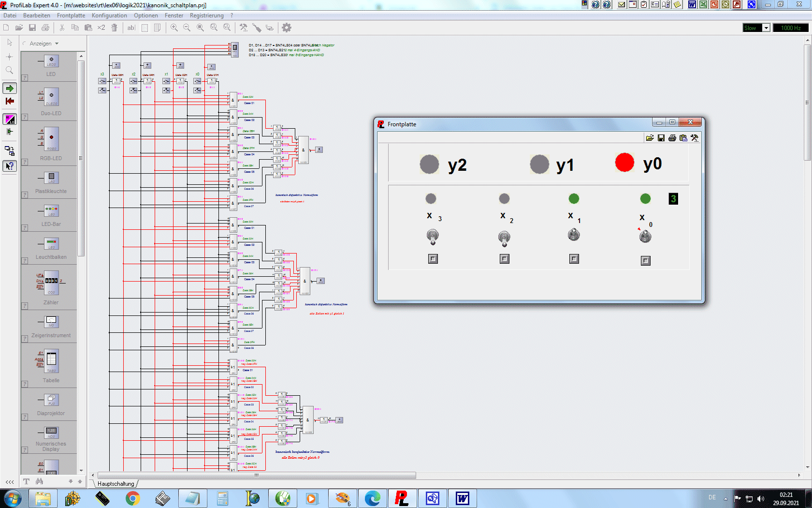Expand the Anzeigen component category dropdown
The height and width of the screenshot is (508, 812).
click(57, 44)
